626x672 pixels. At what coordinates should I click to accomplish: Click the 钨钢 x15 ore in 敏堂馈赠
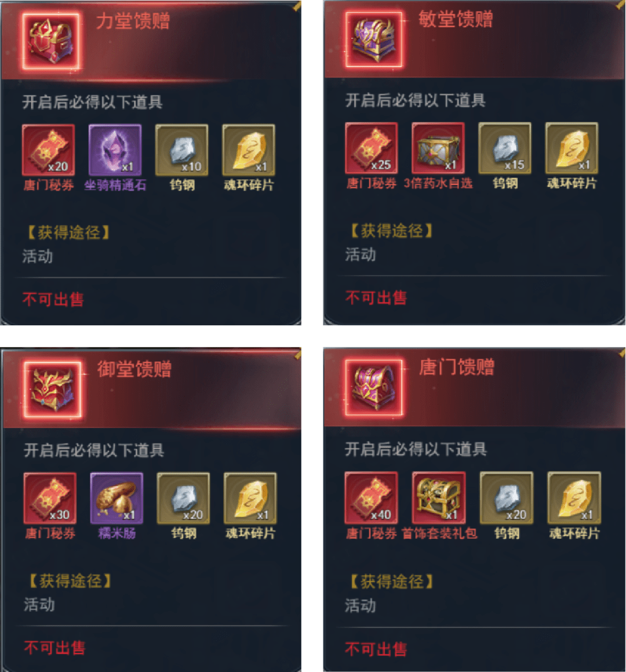[505, 148]
